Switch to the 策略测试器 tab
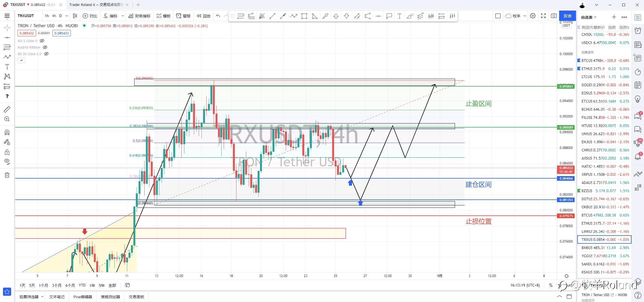This screenshot has height=302, width=644. (110, 297)
